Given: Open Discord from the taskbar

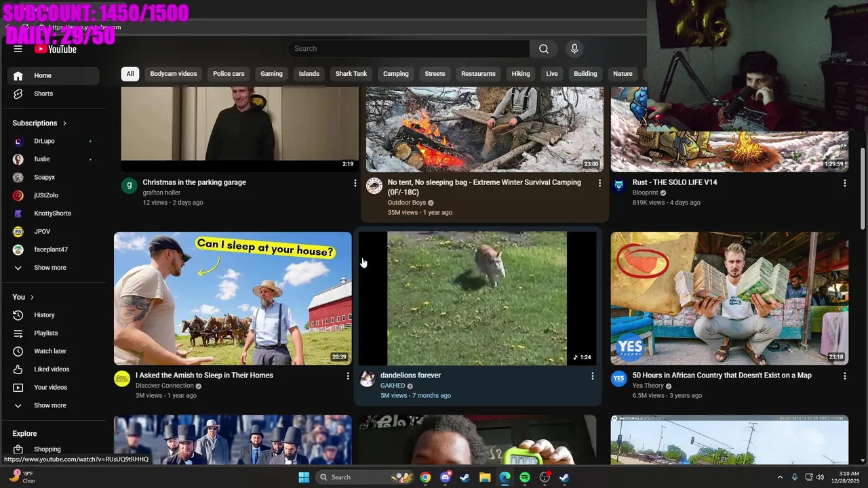Looking at the screenshot, I should 445,477.
